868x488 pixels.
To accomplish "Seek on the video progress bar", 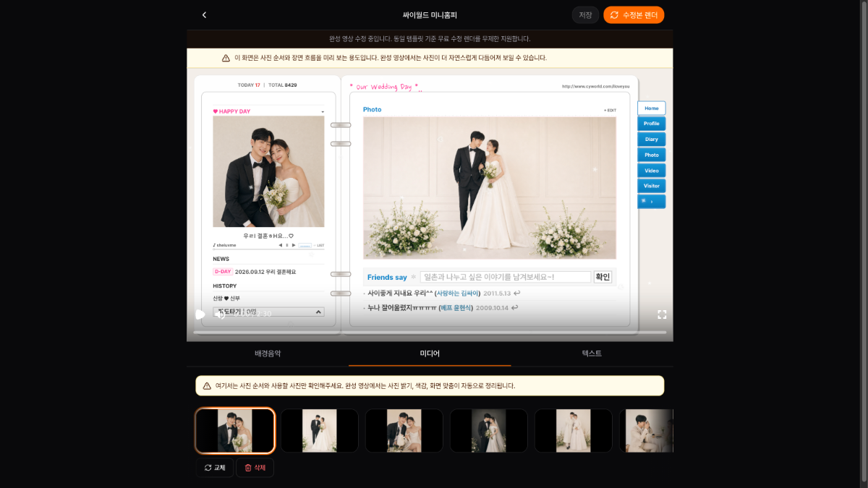I will point(430,333).
